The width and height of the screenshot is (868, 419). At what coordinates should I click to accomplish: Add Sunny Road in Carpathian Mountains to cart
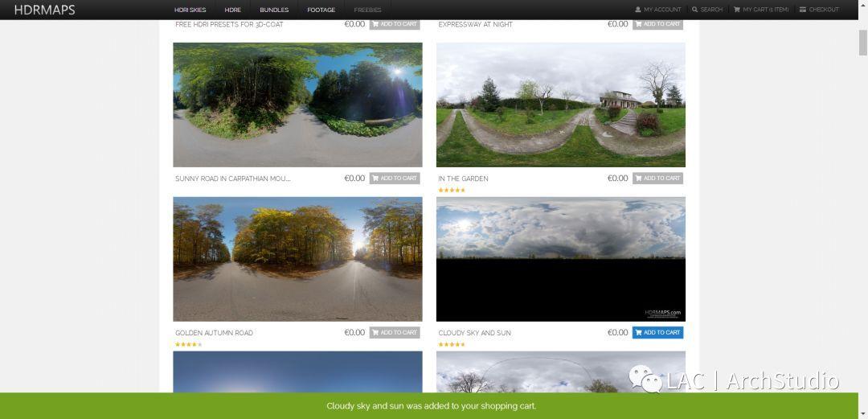tap(395, 179)
